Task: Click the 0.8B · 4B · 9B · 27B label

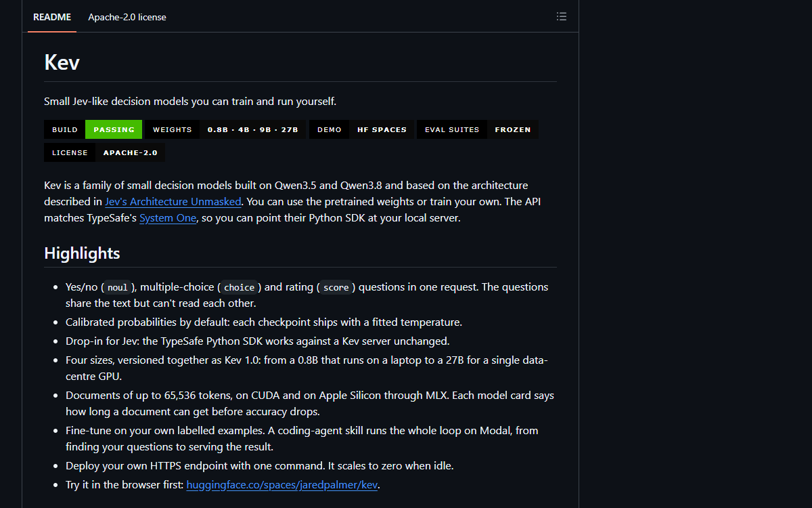Action: tap(253, 129)
